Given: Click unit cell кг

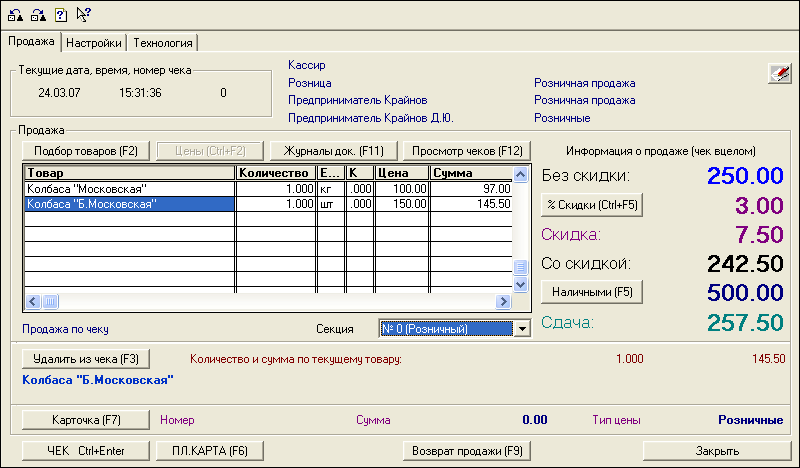Looking at the screenshot, I should point(330,189).
